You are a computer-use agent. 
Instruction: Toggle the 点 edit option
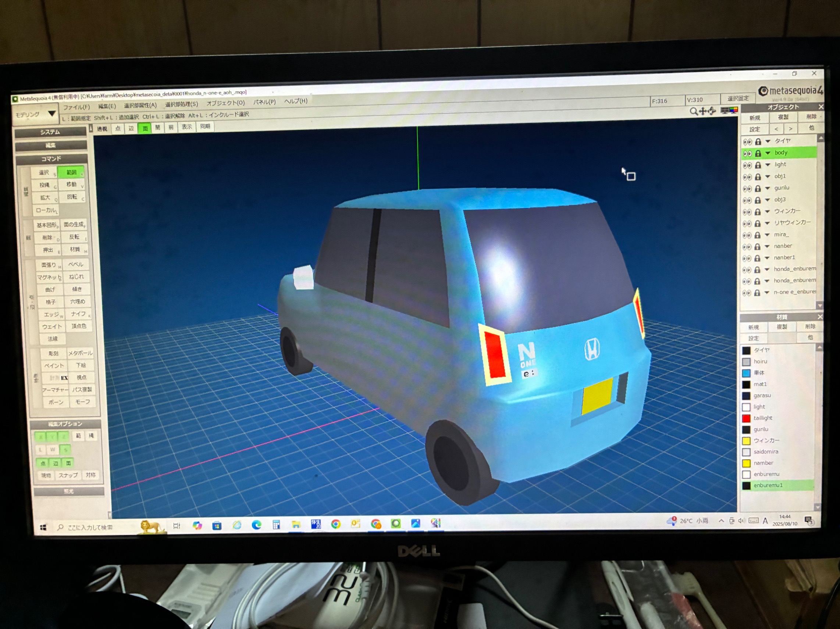(43, 464)
